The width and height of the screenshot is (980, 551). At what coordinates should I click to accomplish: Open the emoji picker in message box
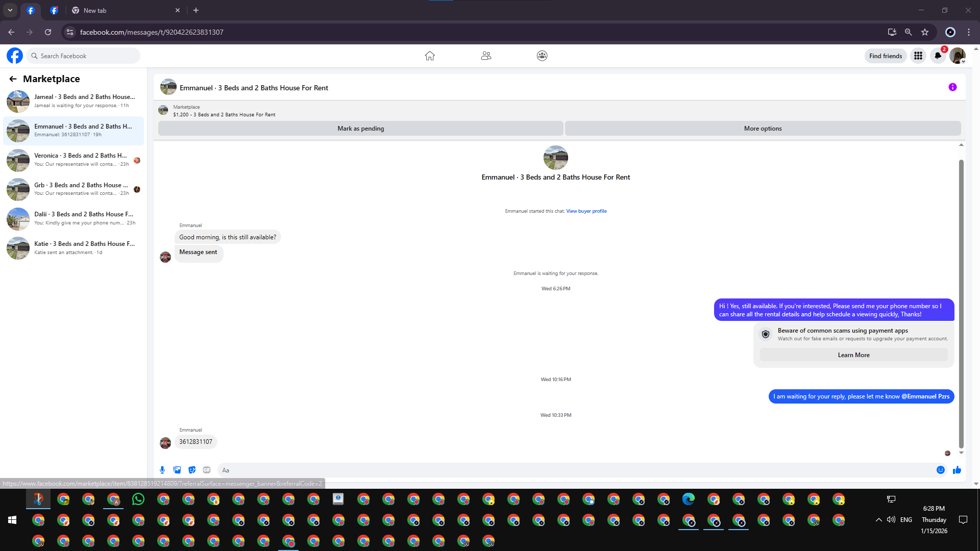(941, 470)
